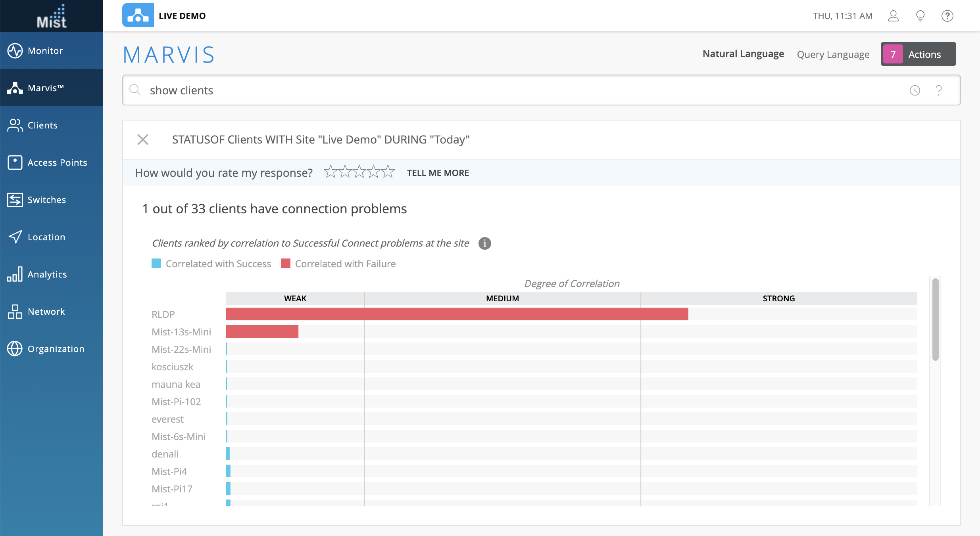Click the Live Demo site icon
This screenshot has height=536, width=980.
coord(138,15)
